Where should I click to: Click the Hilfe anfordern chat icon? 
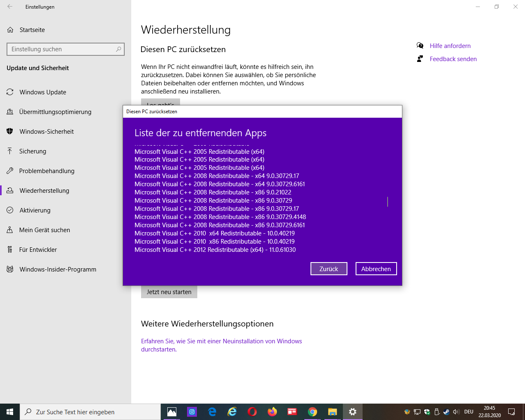(x=420, y=46)
